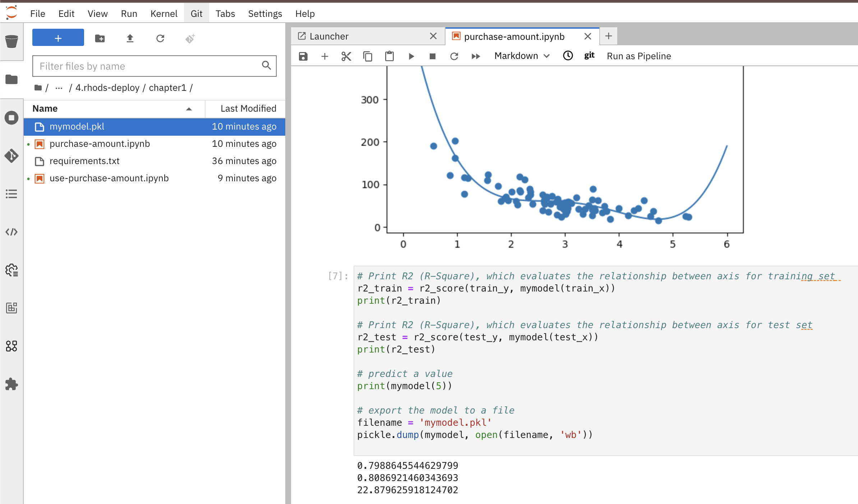The image size is (858, 504).
Task: Open a new launcher tab with plus
Action: tap(609, 36)
